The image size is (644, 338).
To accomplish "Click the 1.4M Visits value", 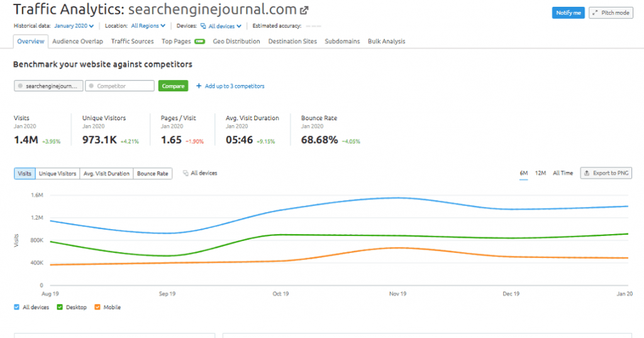I will coord(26,140).
